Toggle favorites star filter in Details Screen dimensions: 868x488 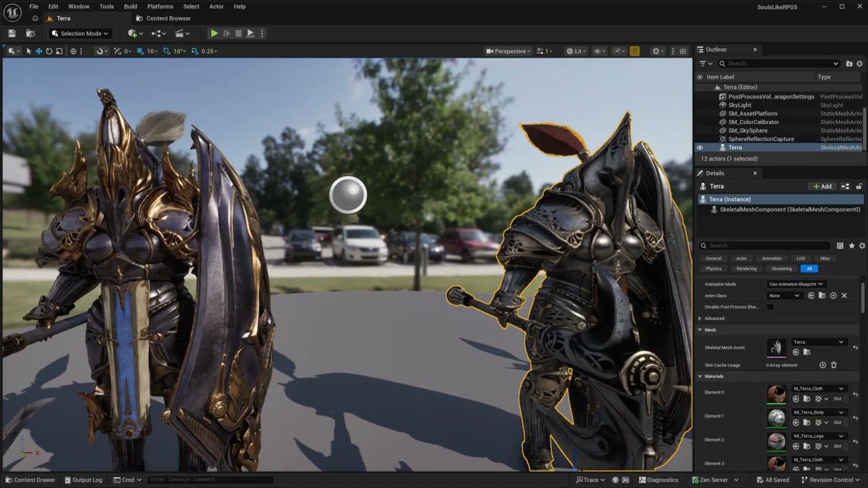[852, 245]
